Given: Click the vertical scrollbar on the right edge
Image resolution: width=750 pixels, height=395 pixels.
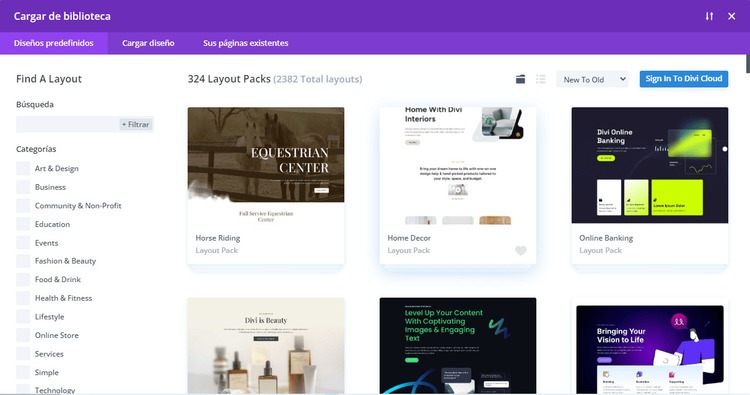Looking at the screenshot, I should click(748, 64).
